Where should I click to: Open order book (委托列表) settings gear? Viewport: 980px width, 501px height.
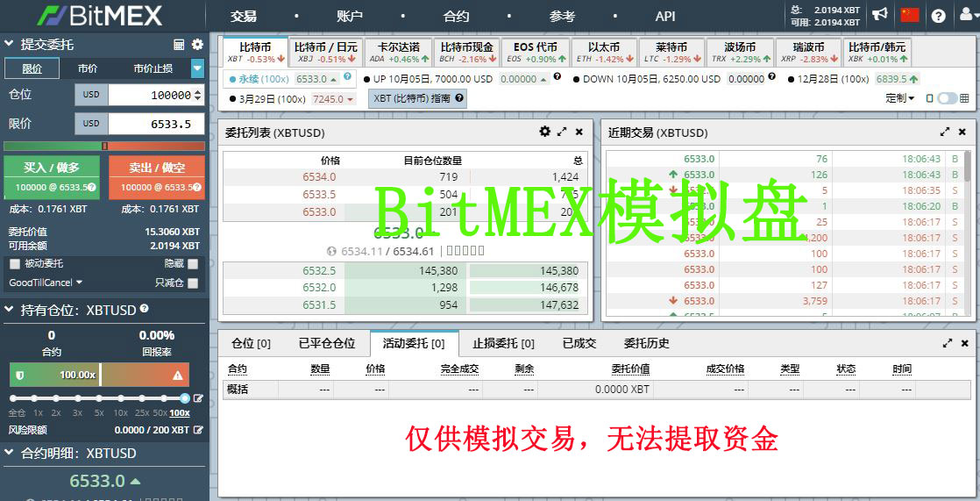[545, 132]
